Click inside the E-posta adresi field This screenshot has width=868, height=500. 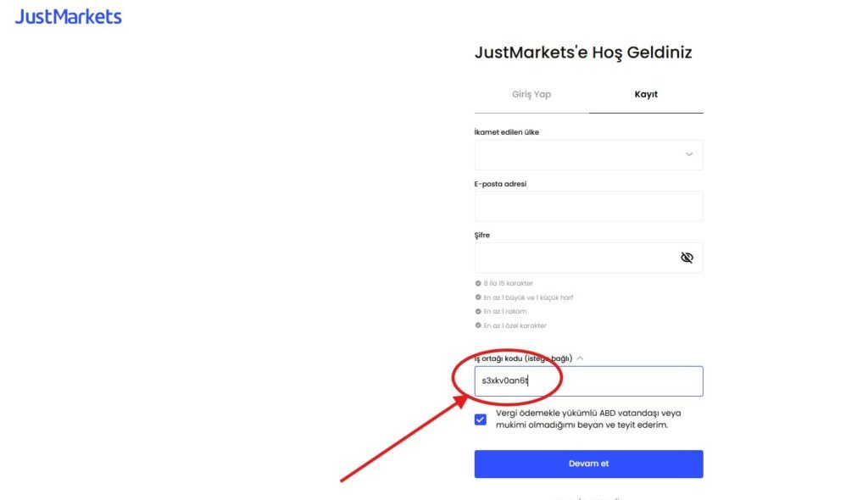tap(588, 206)
